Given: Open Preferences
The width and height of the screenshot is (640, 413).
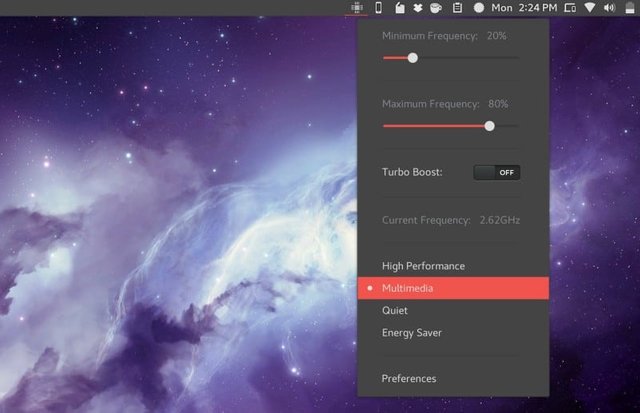Looking at the screenshot, I should [453, 379].
